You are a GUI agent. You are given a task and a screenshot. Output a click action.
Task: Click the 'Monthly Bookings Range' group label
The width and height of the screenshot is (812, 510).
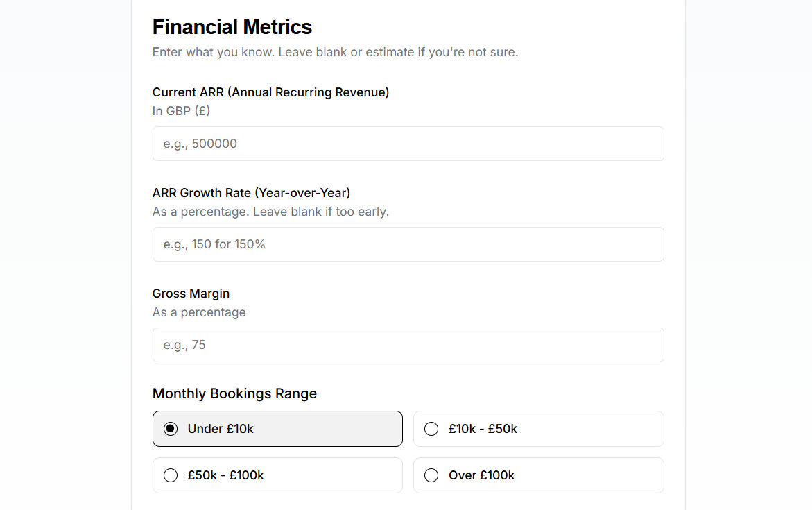coord(234,393)
